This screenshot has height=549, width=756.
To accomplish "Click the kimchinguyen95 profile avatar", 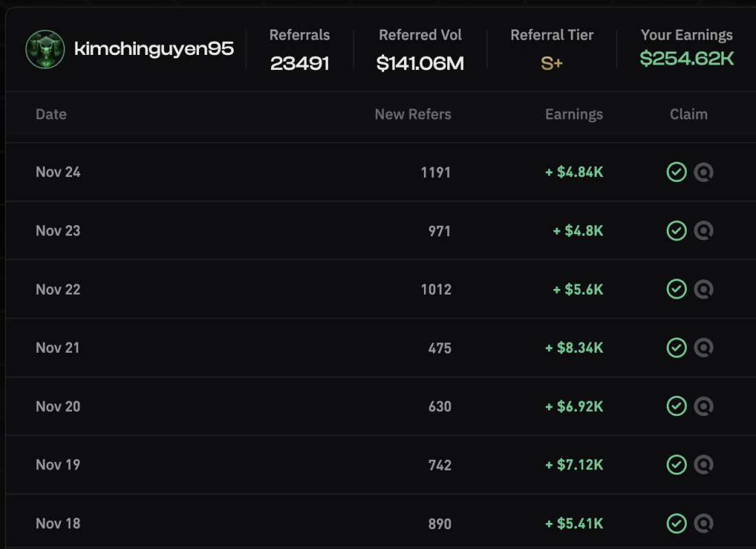I will [x=45, y=49].
